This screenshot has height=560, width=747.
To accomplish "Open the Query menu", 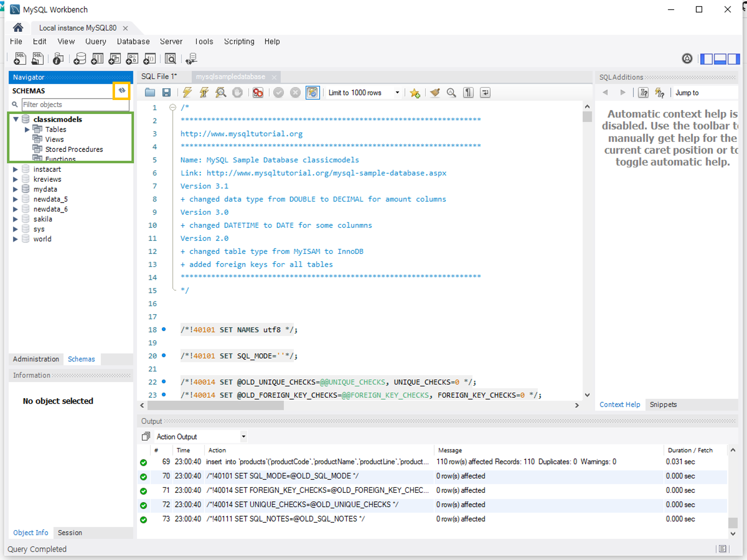I will click(x=96, y=42).
